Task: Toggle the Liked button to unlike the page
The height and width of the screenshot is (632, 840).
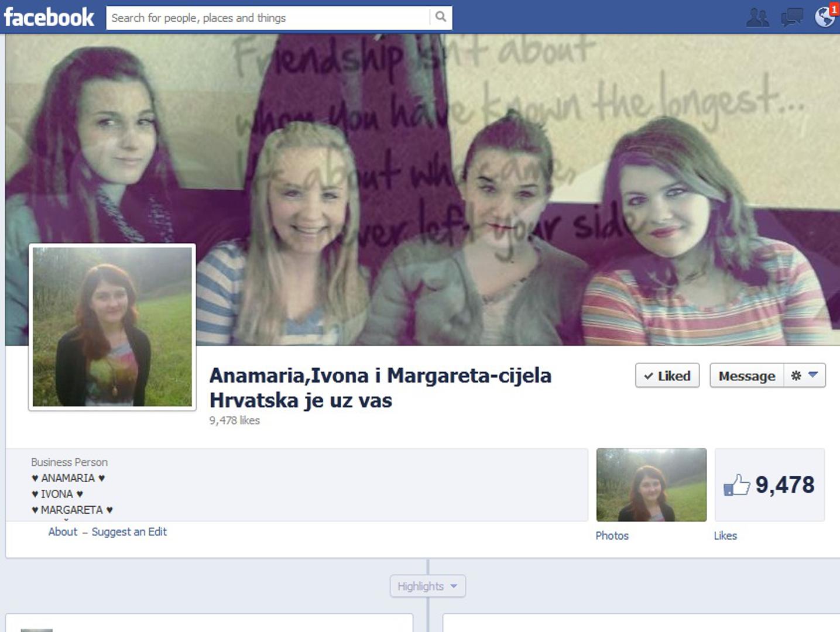Action: (x=667, y=376)
